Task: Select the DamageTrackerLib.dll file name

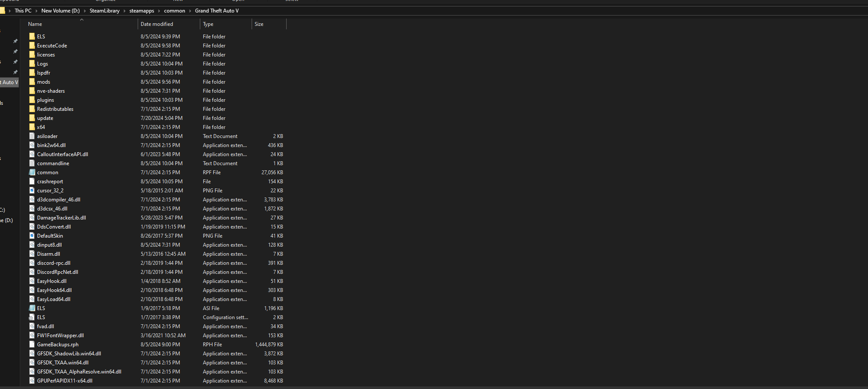Action: click(61, 217)
